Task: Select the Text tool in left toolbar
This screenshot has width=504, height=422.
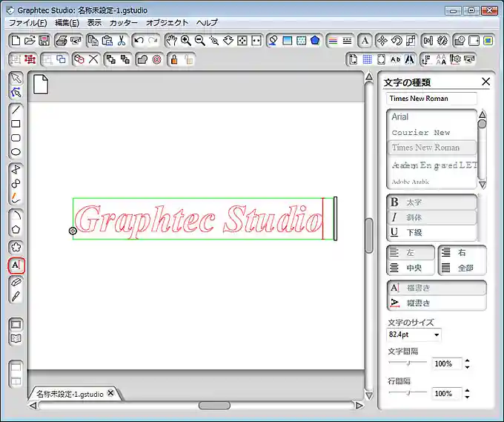Action: (x=16, y=265)
